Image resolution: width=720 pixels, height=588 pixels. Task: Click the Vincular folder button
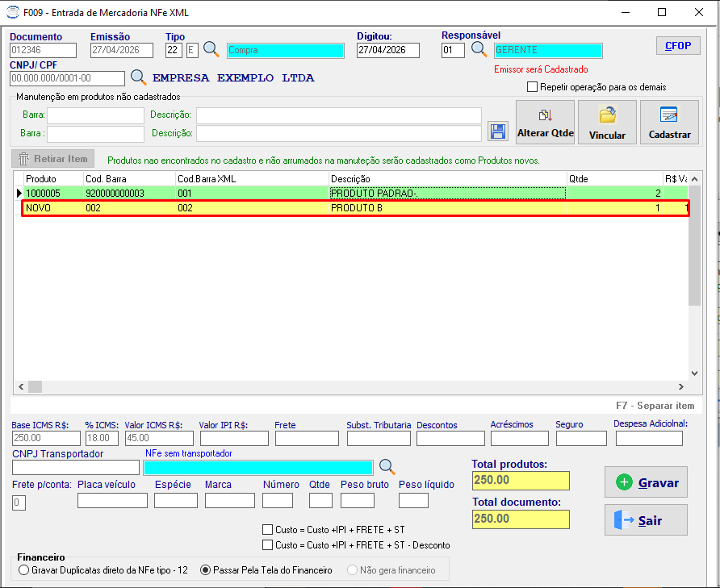607,122
